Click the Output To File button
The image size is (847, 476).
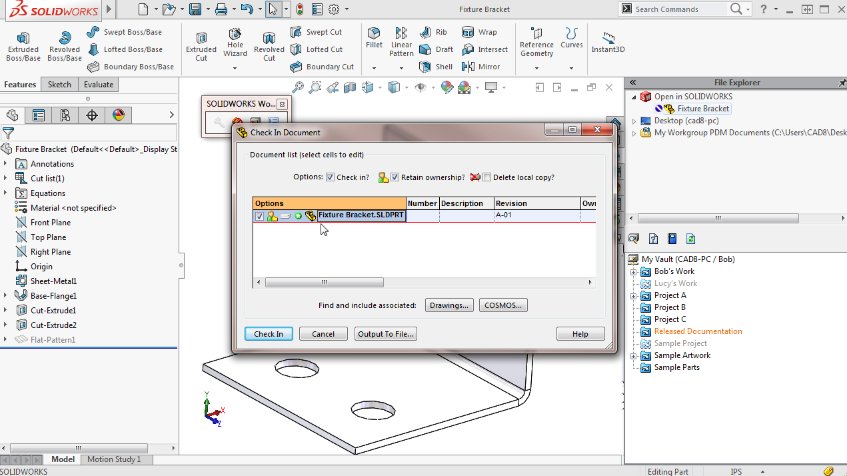click(x=386, y=334)
